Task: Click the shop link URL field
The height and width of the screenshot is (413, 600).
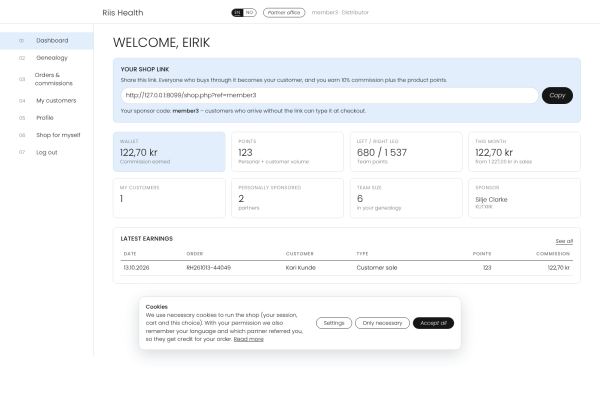Action: (329, 95)
